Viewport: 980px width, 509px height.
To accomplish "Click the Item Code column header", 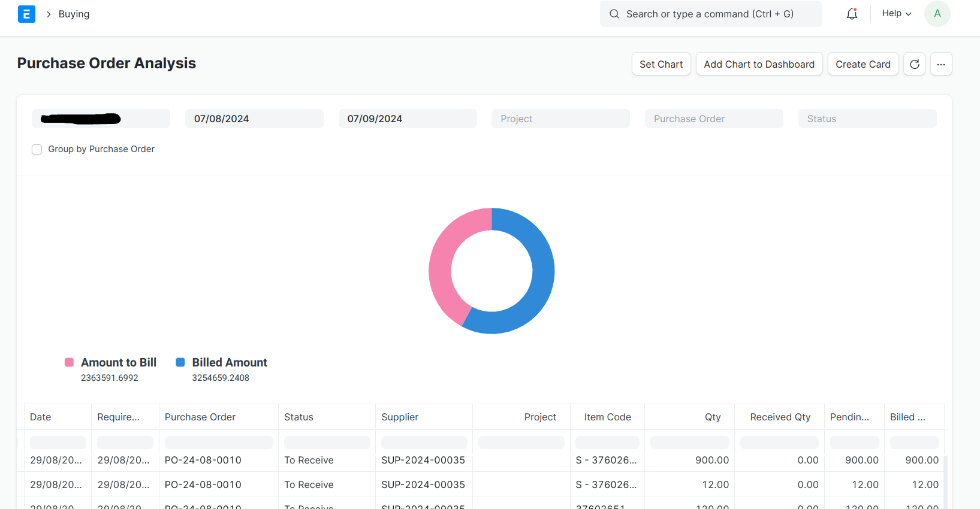I will [x=607, y=417].
